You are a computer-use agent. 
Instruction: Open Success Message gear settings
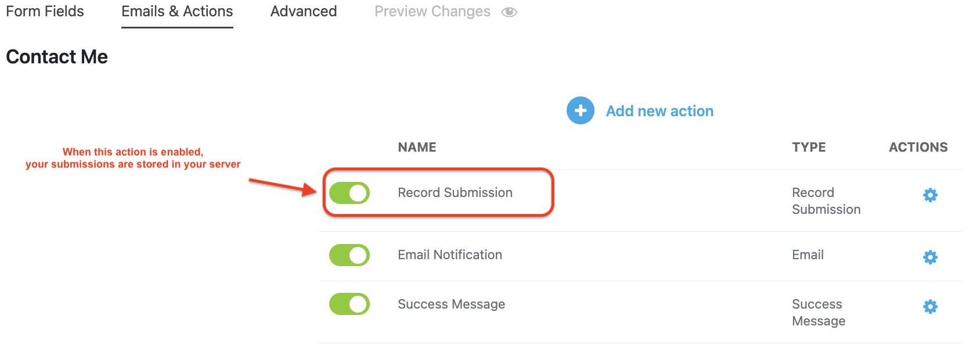(930, 307)
